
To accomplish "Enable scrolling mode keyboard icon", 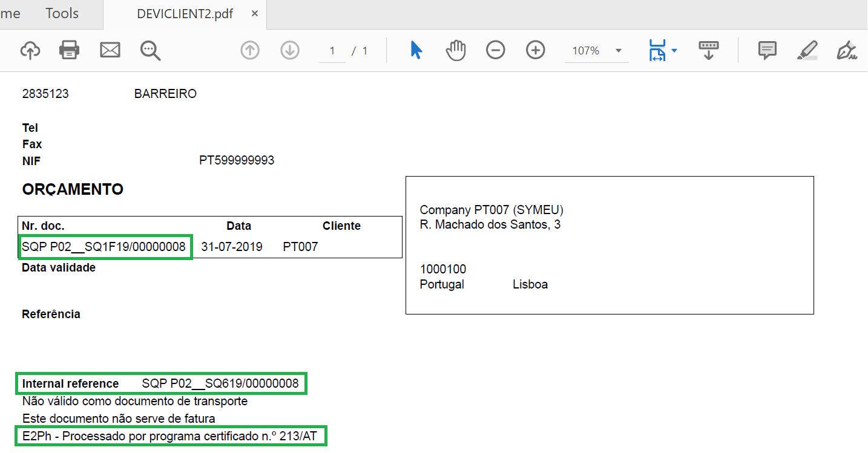I will coord(709,50).
